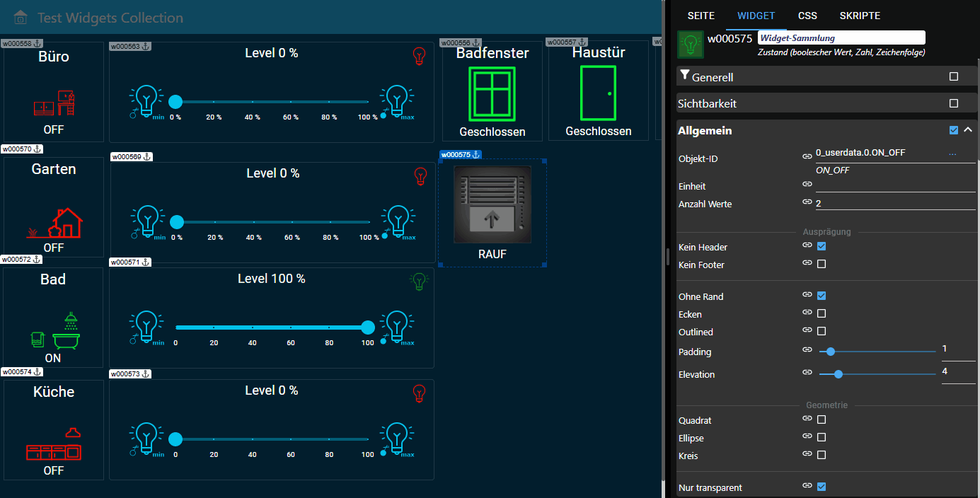Click the red kitchen icon in Küche widget
Screen dimensions: 980x498
pos(54,444)
